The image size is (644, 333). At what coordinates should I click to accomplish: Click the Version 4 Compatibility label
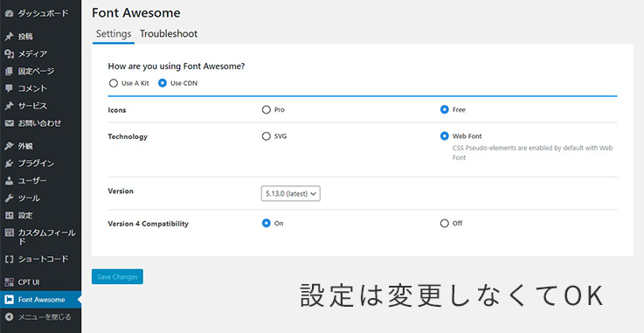tap(149, 224)
